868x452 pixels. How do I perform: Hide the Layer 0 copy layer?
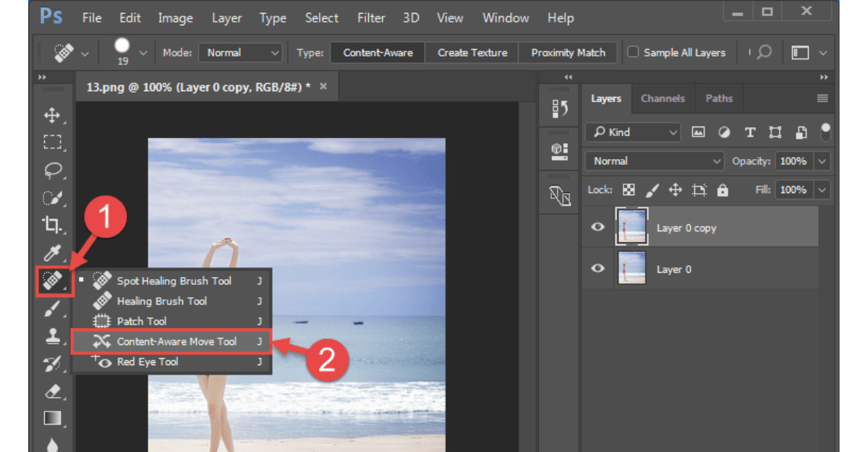coord(597,227)
